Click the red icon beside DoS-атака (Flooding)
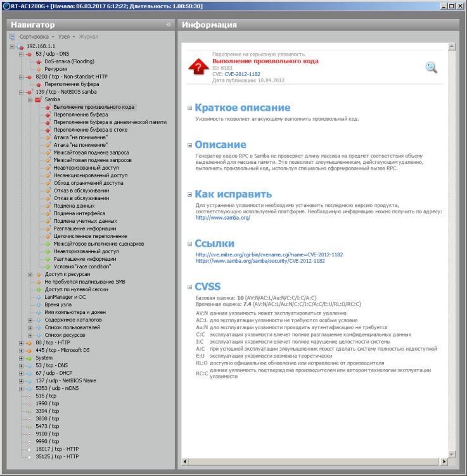467x476 pixels. coord(39,61)
